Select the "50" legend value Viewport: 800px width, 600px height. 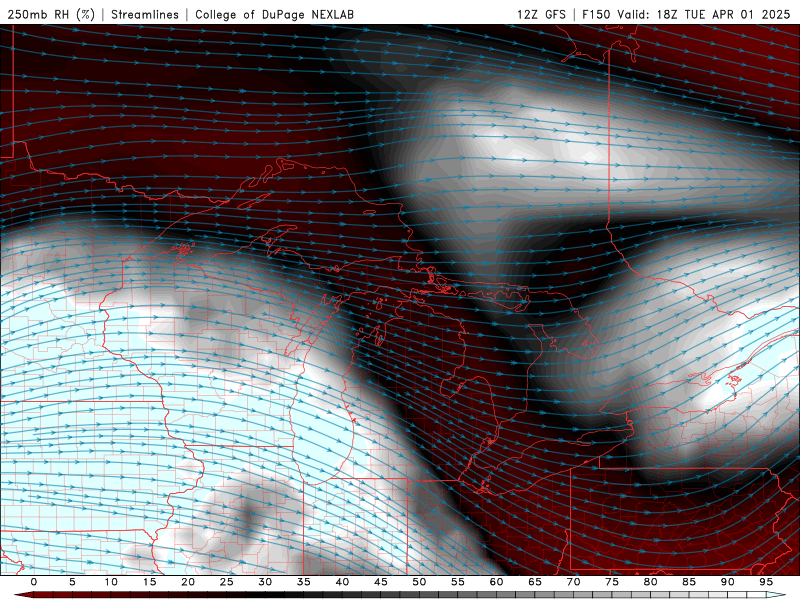419,582
